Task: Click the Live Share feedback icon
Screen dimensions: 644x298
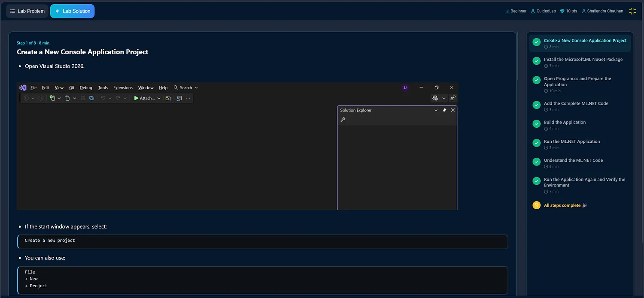Action: (453, 98)
